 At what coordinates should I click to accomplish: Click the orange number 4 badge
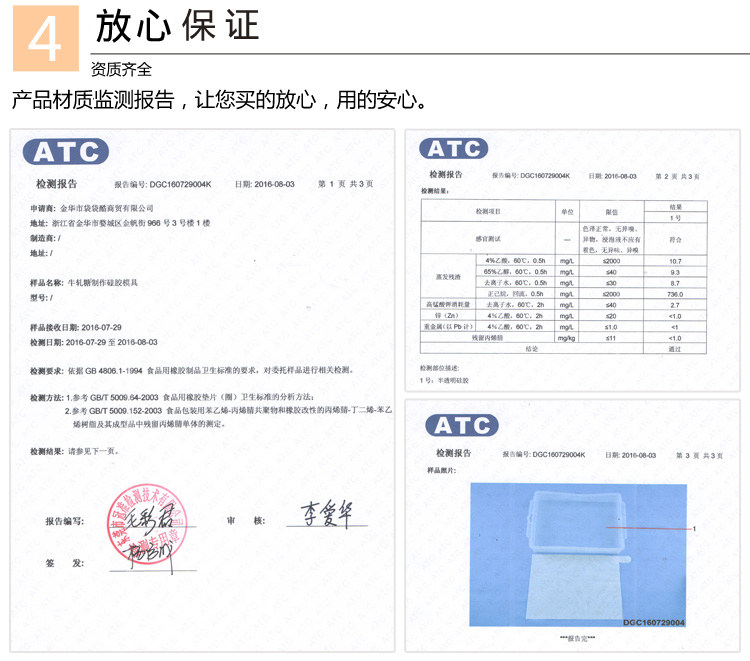[45, 38]
